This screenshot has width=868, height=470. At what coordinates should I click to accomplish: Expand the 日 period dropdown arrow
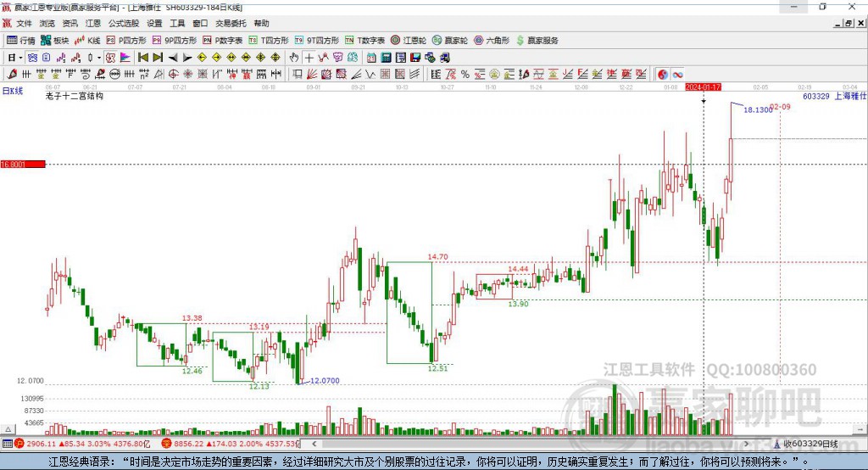[20, 58]
